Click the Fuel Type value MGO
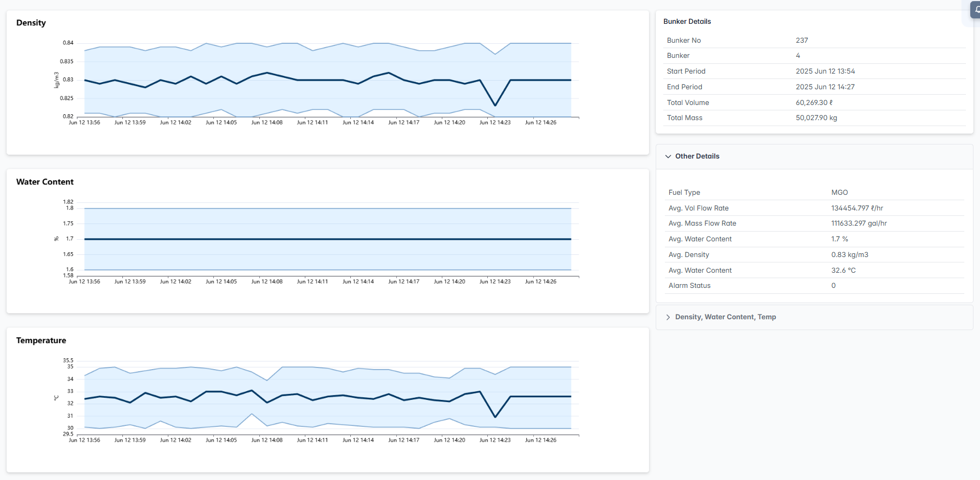The image size is (980, 480). [839, 193]
